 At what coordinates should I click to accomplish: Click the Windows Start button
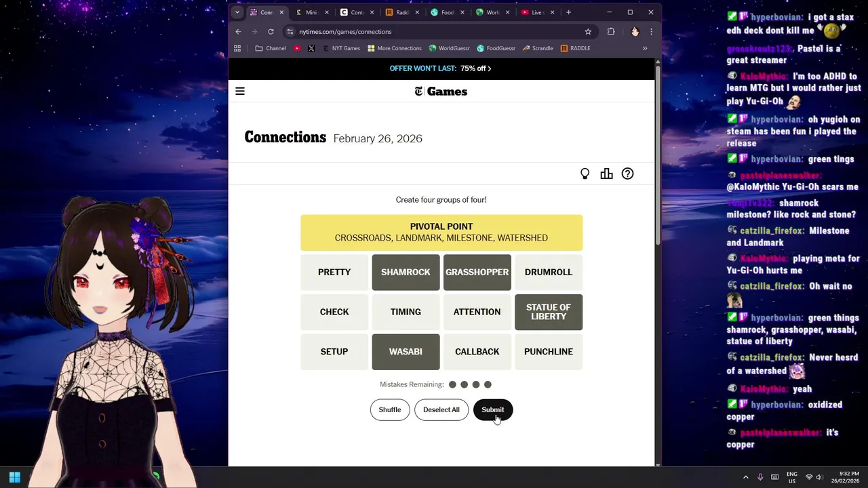pyautogui.click(x=14, y=477)
